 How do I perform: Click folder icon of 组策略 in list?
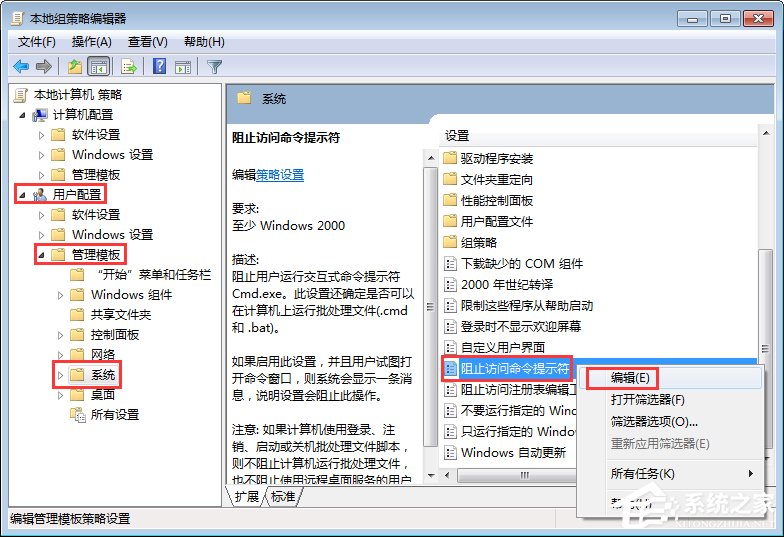450,242
